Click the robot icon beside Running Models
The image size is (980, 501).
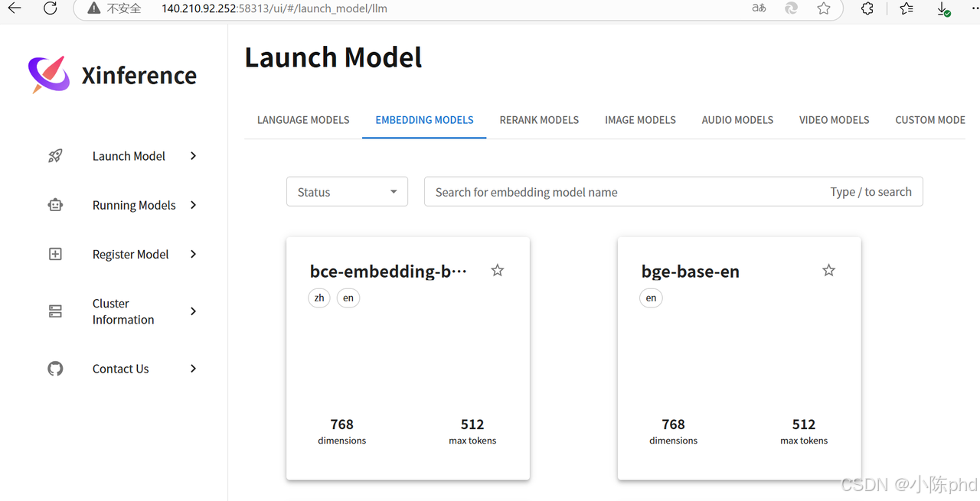[55, 205]
